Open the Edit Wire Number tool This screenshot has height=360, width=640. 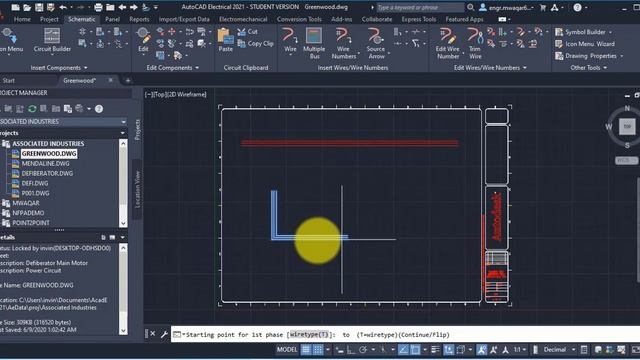point(448,43)
